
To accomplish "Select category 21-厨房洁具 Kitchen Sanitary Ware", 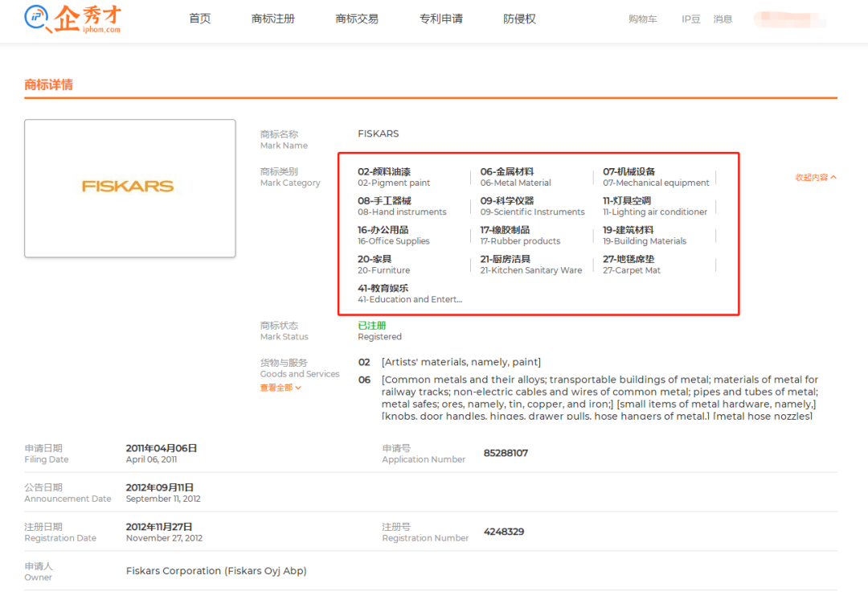I will (x=531, y=265).
